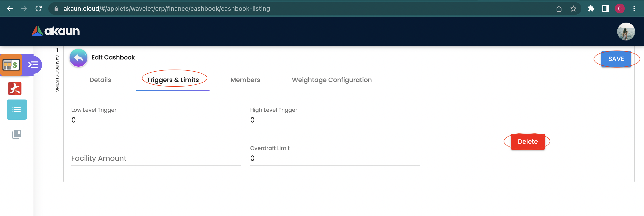Go to Weightage Configuration tab
The image size is (644, 216).
click(x=331, y=80)
